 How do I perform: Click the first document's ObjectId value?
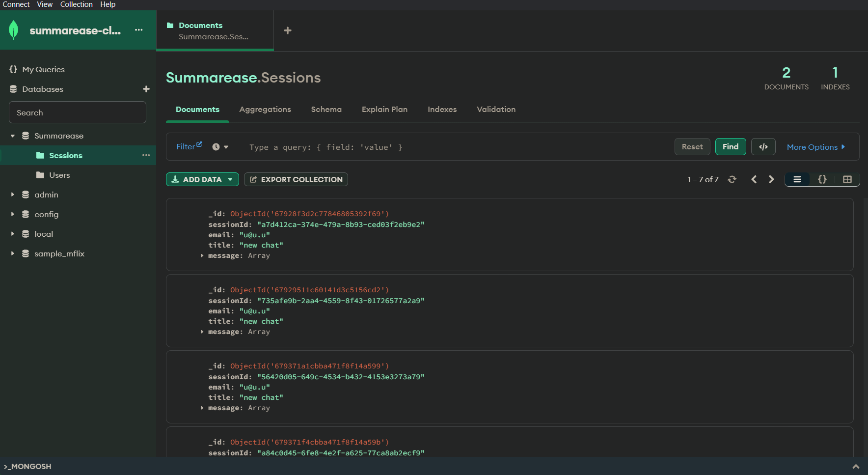(309, 214)
